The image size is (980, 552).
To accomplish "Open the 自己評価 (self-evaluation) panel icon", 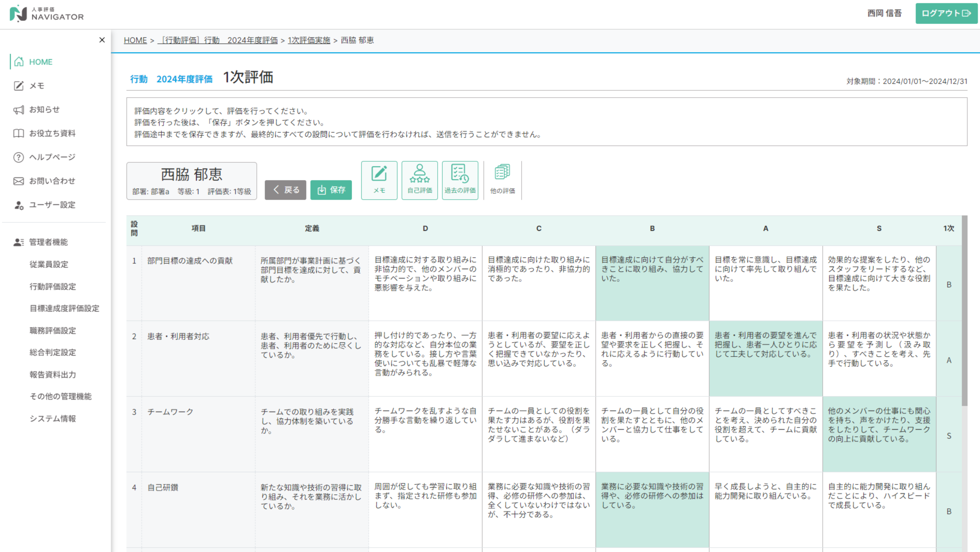I will (420, 180).
